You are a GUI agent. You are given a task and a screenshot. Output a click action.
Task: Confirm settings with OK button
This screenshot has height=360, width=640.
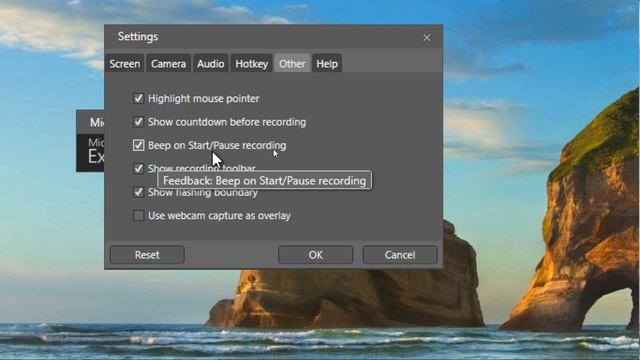coord(316,255)
